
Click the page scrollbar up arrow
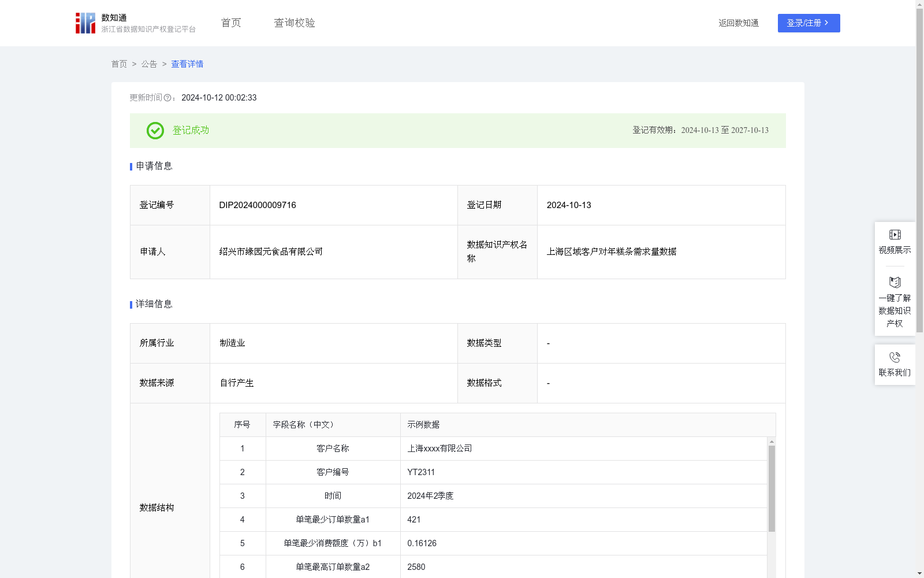919,4
